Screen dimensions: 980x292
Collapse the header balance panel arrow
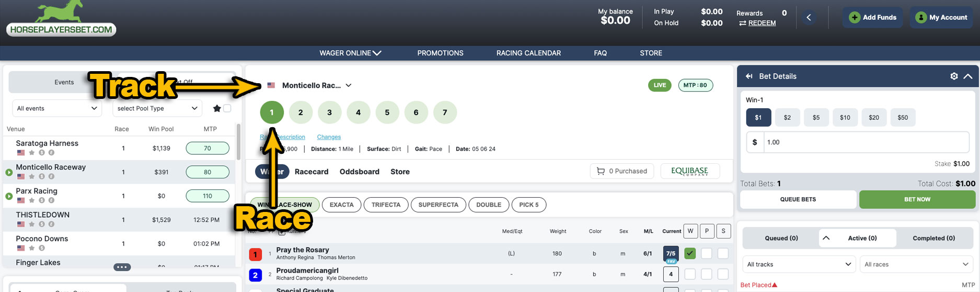[x=809, y=17]
